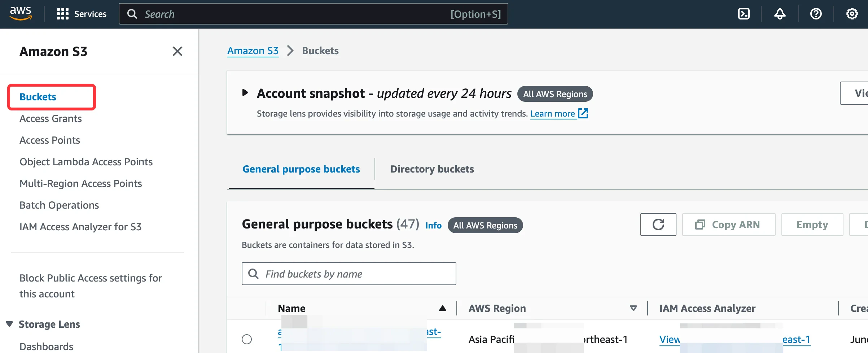Click the Empty button

[x=812, y=225]
